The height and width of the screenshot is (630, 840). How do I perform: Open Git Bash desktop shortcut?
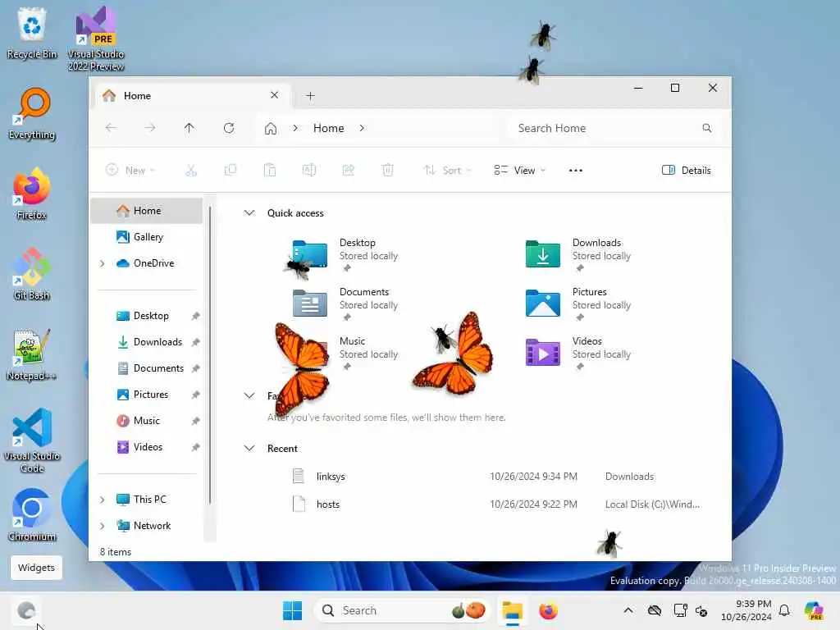[32, 274]
